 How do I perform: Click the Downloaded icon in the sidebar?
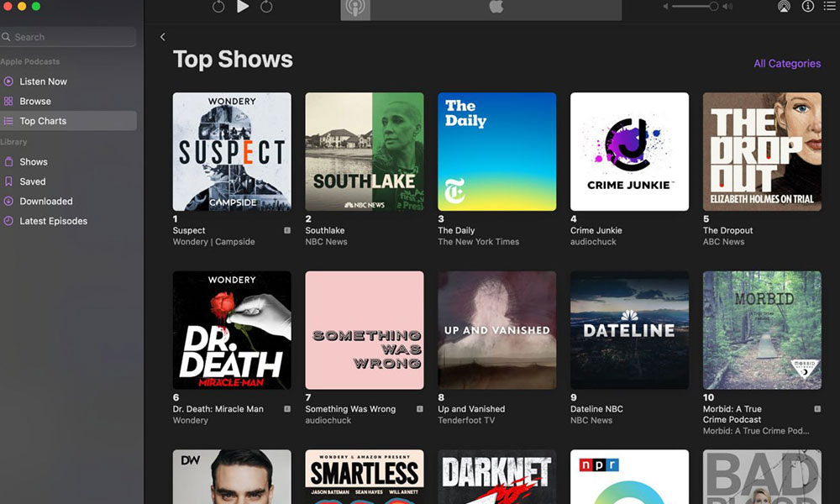pos(8,202)
